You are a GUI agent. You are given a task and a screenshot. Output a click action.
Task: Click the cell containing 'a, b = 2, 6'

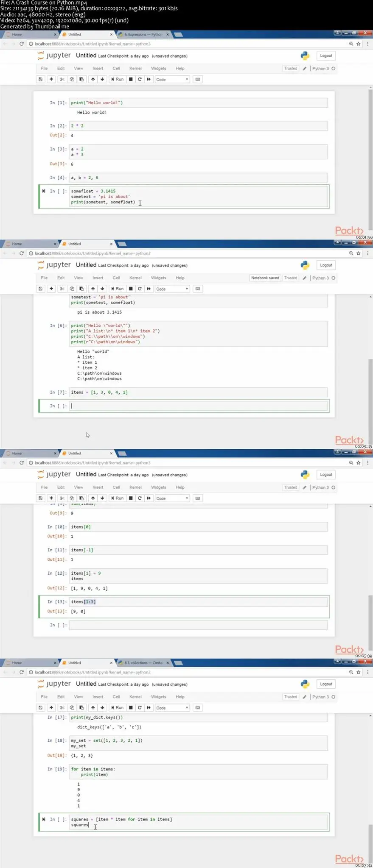coord(198,178)
